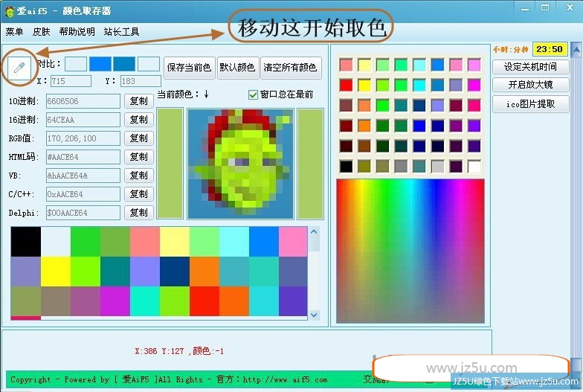Click the 保存当前色 button
The width and height of the screenshot is (583, 392).
click(189, 68)
